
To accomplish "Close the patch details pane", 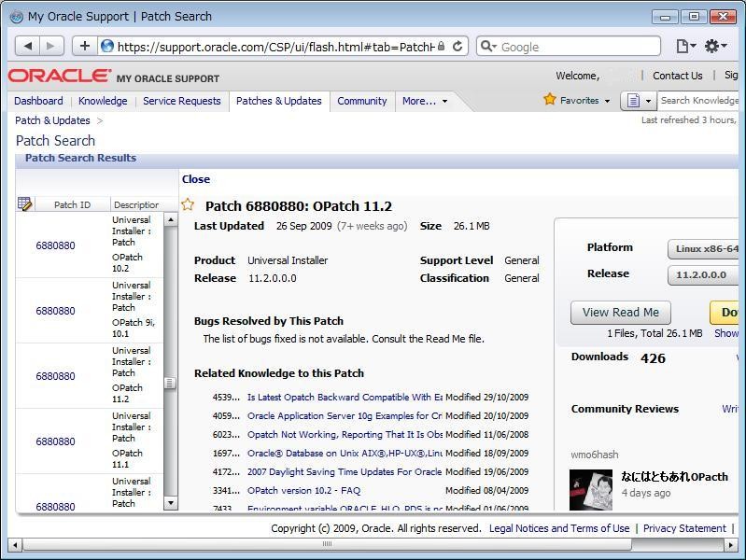I will tap(195, 179).
